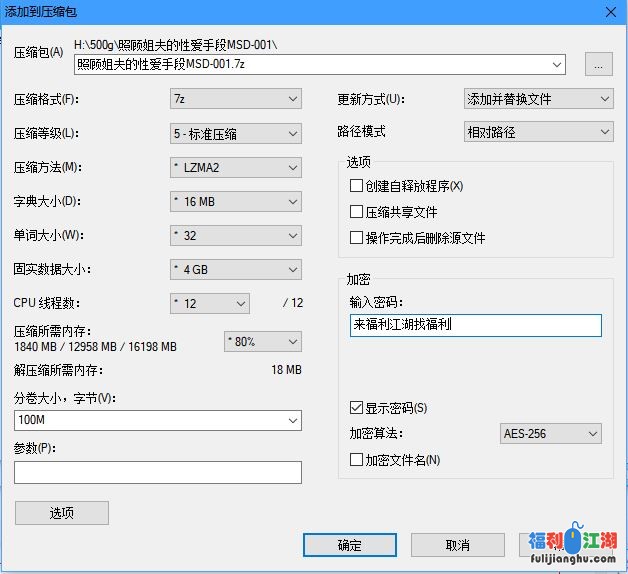Screen dimensions: 628x574
Task: Close the Add to Archive dialog
Action: coord(609,10)
